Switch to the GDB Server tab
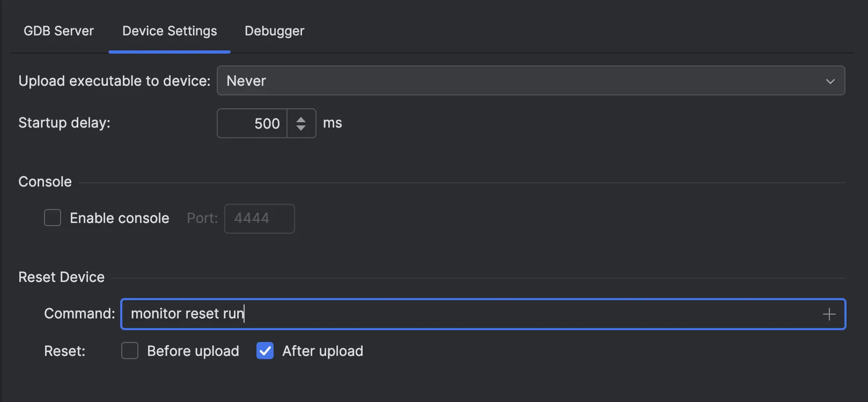This screenshot has width=868, height=402. coord(58,31)
